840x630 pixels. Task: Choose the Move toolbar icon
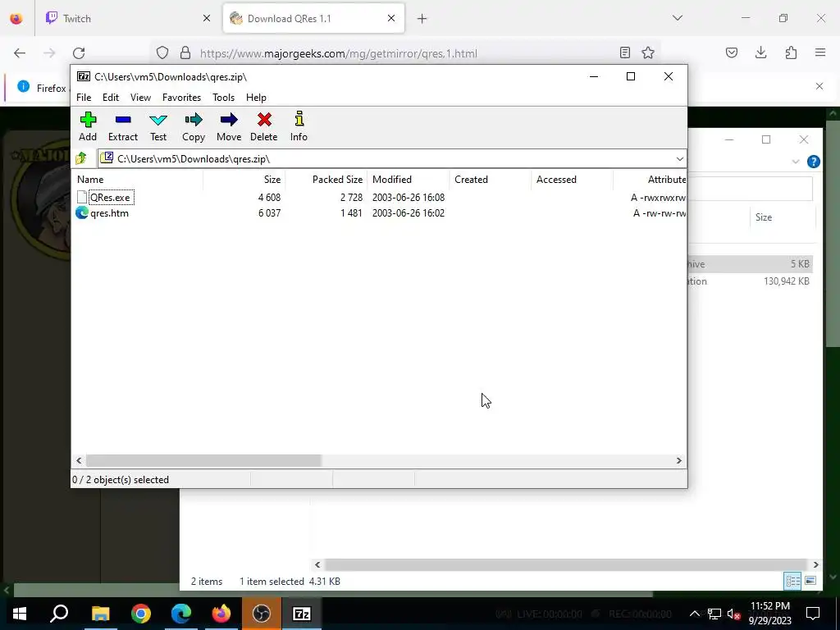[229, 127]
